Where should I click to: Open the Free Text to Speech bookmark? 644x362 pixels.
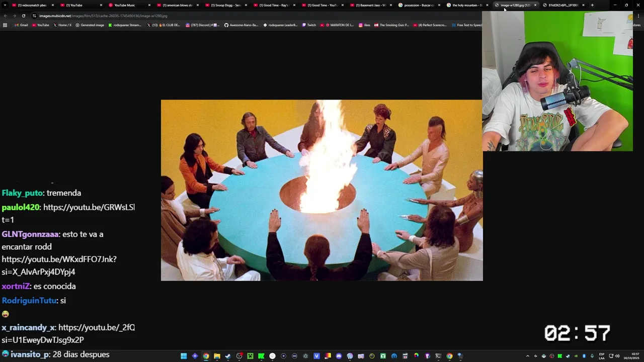pos(467,25)
